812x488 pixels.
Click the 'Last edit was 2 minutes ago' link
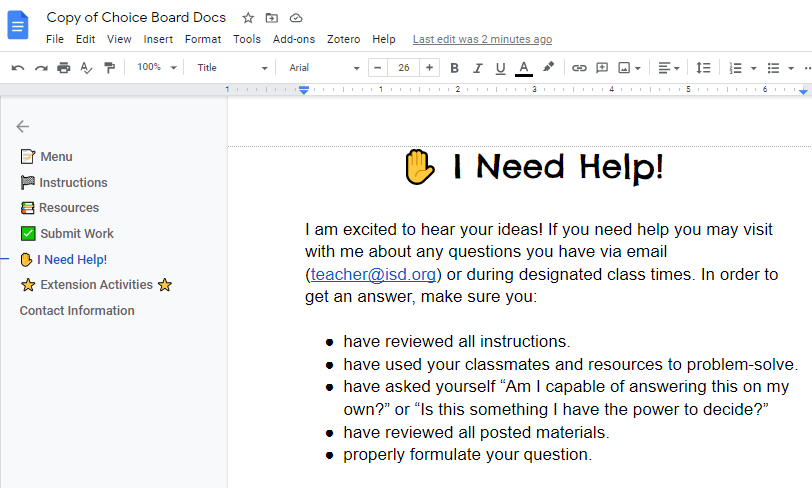coord(482,39)
